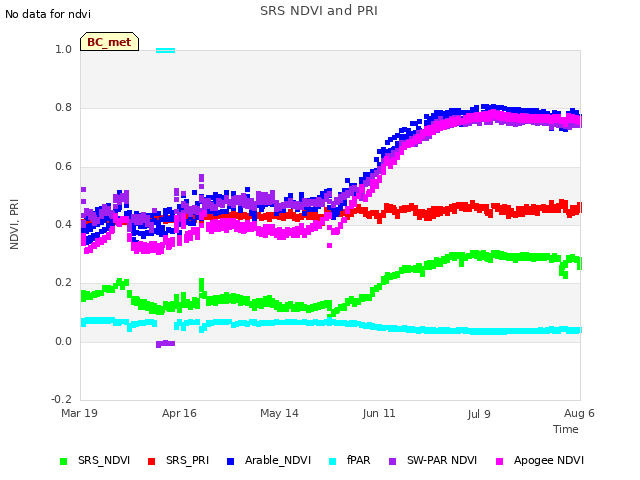Image resolution: width=640 pixels, height=480 pixels.
Task: Click the 0.2 y-axis tick label
Action: pos(63,283)
